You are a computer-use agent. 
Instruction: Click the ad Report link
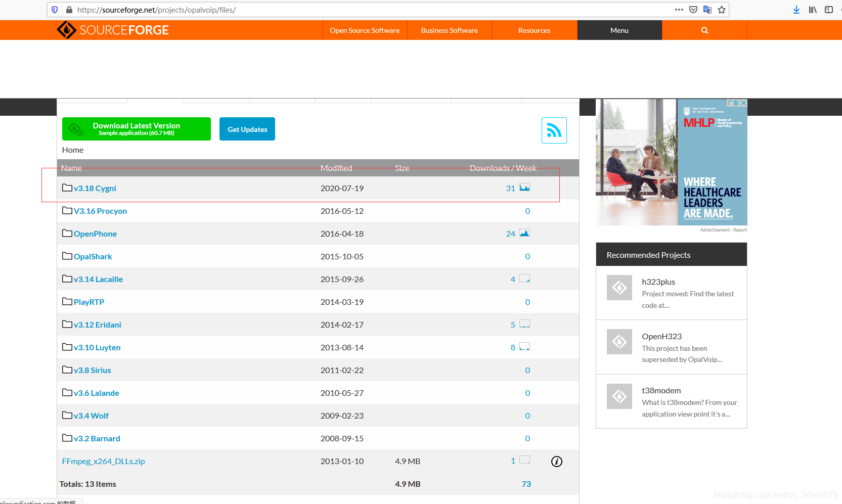pyautogui.click(x=740, y=230)
